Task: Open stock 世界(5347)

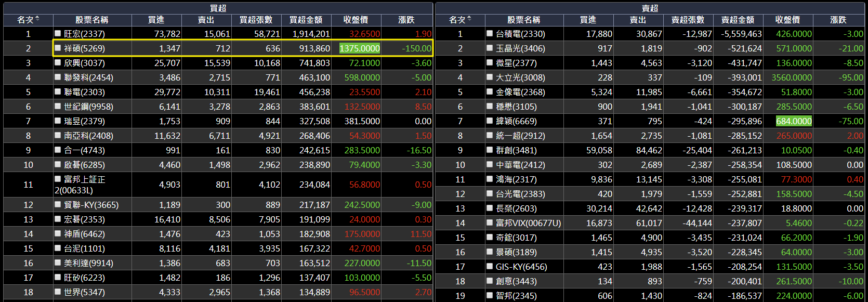Action: (84, 292)
